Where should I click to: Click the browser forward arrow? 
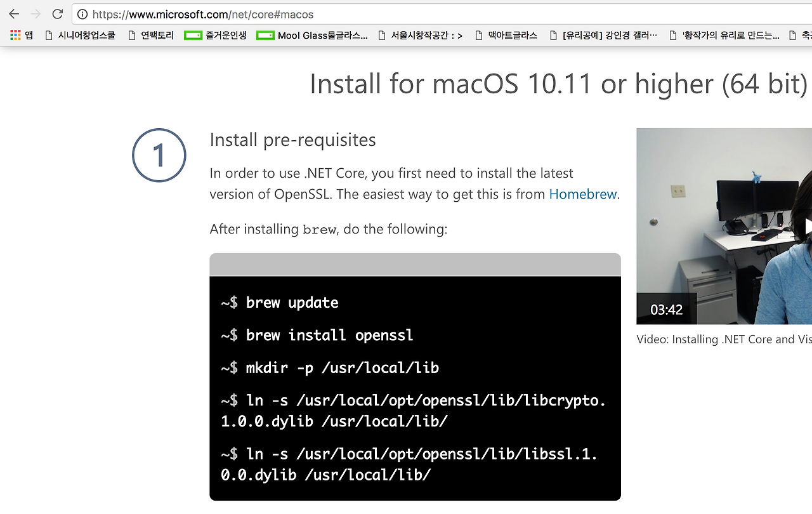pos(36,14)
